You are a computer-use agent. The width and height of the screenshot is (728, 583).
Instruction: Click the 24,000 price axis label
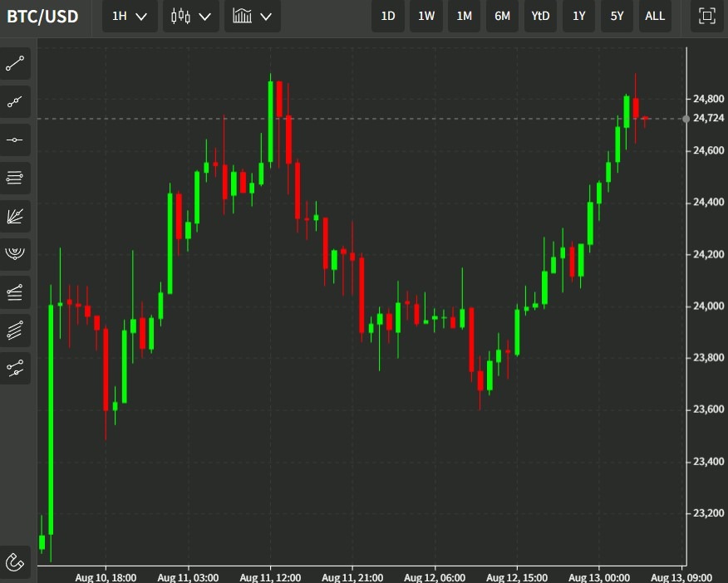point(708,306)
